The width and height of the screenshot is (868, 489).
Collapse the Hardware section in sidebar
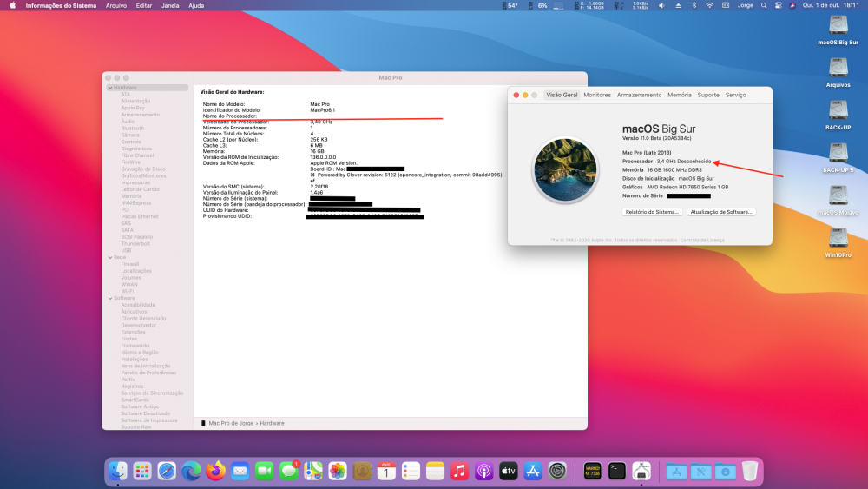tap(110, 88)
